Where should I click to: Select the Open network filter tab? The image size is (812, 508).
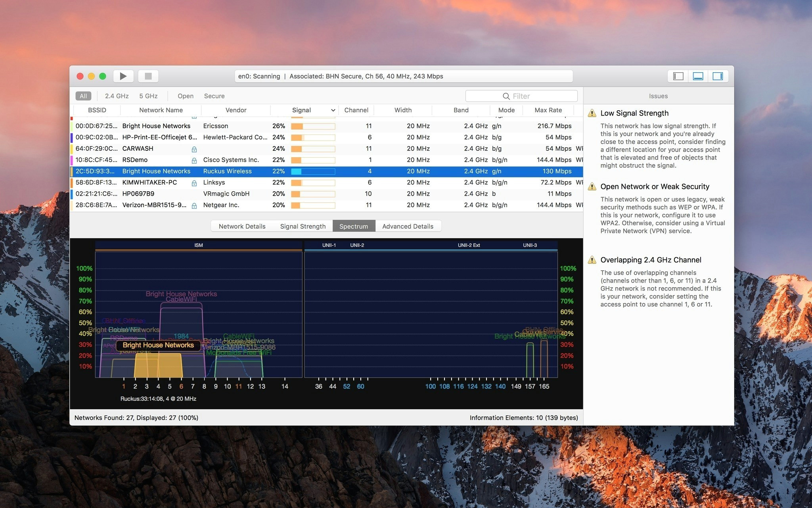click(185, 95)
